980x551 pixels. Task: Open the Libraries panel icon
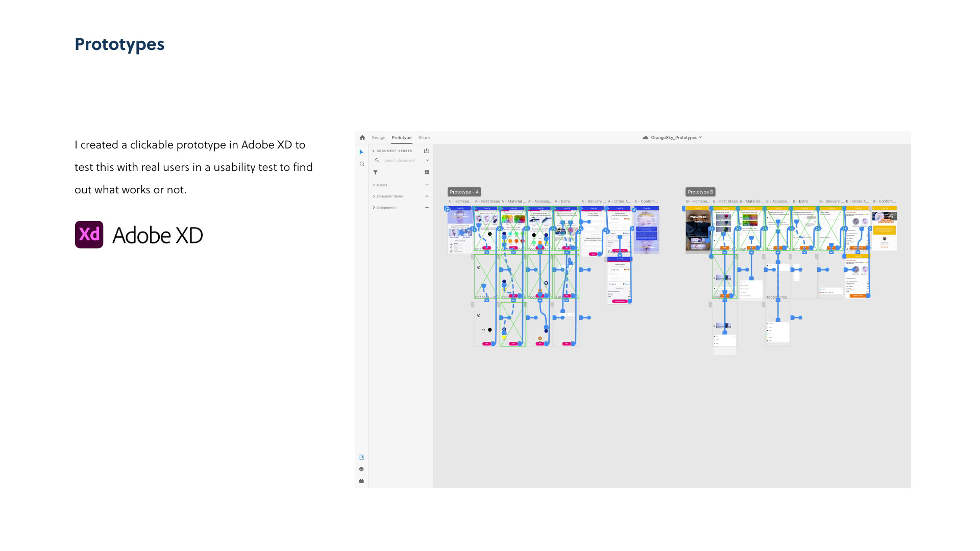coord(361,457)
